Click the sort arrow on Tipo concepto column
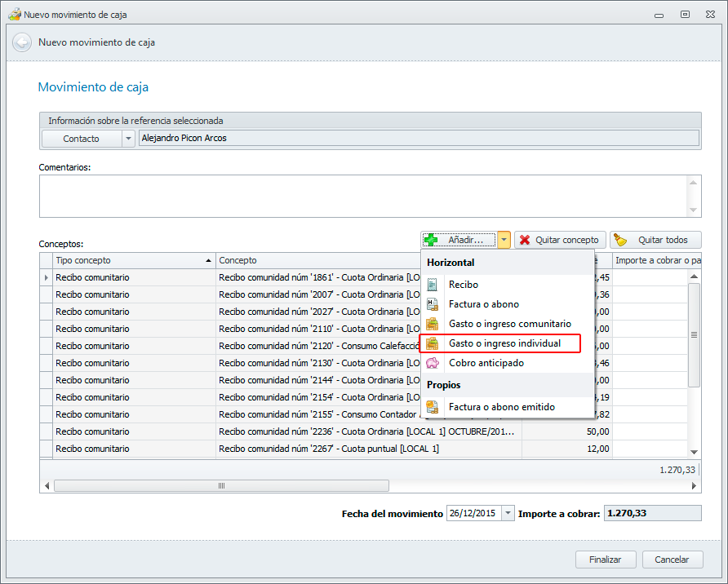 click(208, 261)
